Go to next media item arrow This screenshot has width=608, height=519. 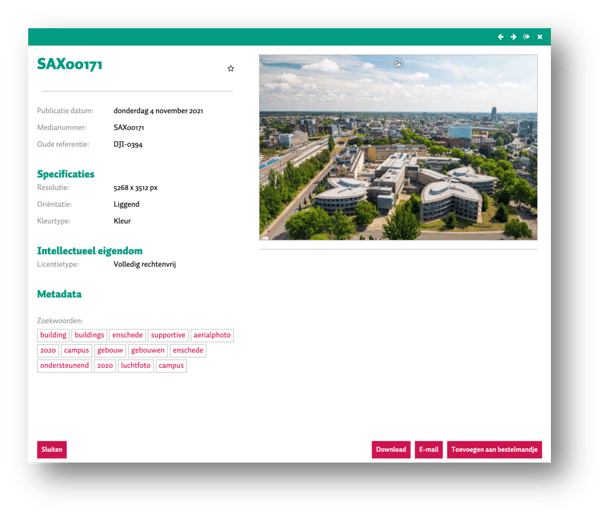coord(513,37)
